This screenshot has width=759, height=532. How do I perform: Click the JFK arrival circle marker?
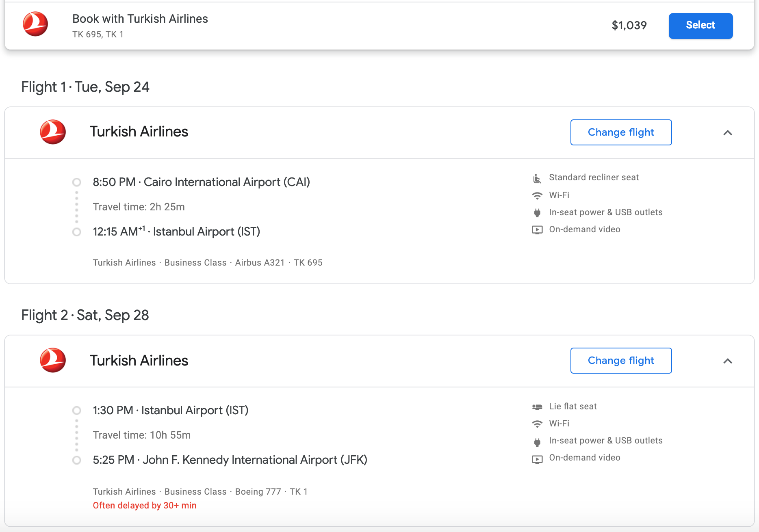(x=77, y=460)
